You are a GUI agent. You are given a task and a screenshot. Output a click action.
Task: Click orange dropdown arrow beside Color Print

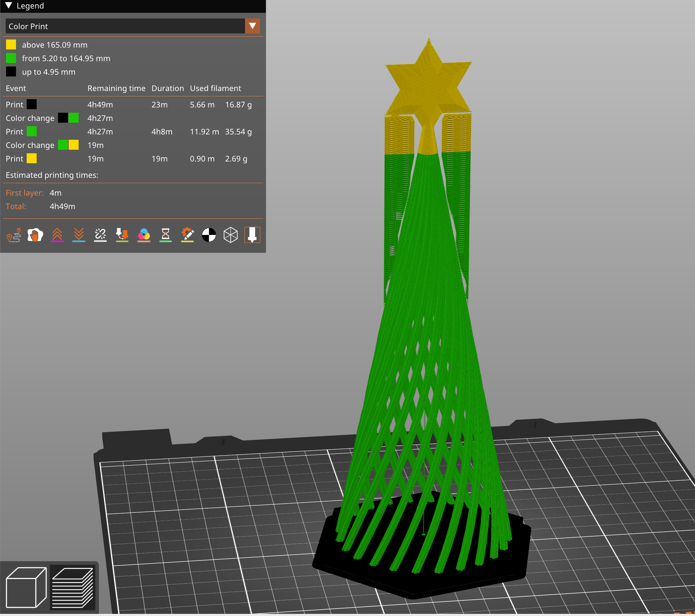(x=253, y=26)
